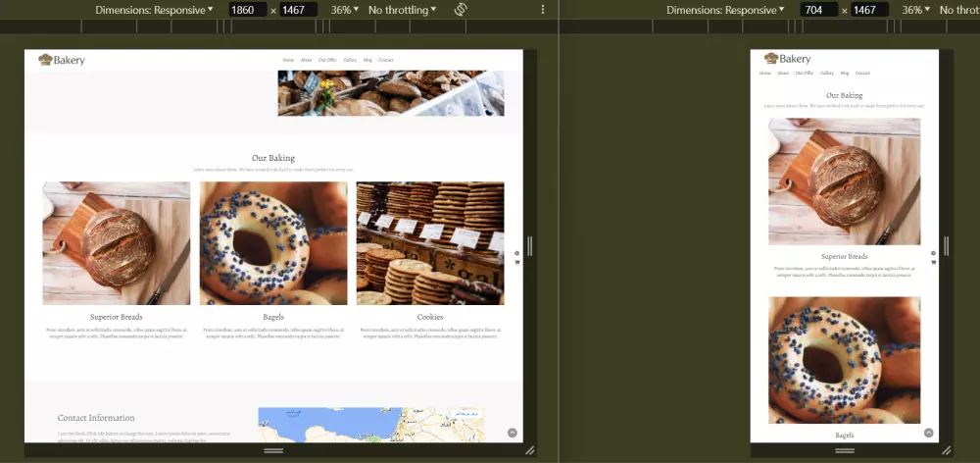
Task: Open the three-dot more options menu
Action: tap(543, 10)
